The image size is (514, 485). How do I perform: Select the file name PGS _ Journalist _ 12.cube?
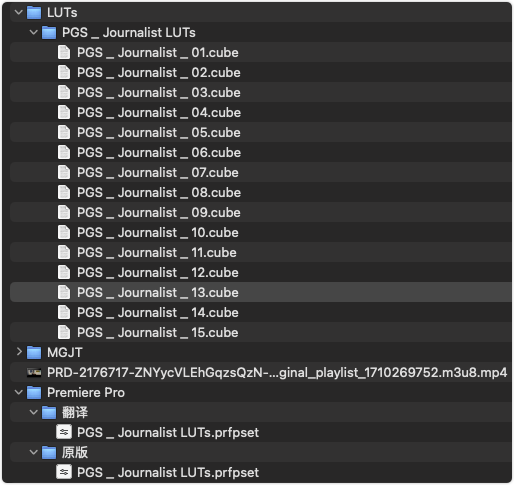(x=158, y=273)
